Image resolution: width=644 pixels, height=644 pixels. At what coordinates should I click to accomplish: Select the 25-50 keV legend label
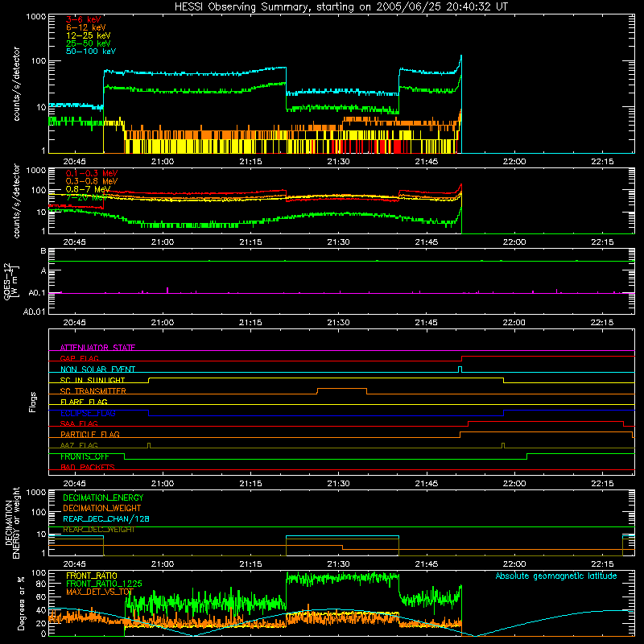pyautogui.click(x=89, y=43)
